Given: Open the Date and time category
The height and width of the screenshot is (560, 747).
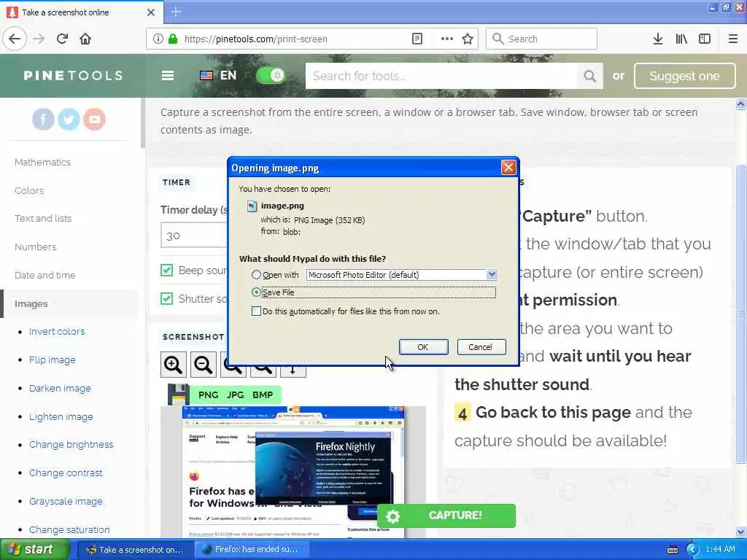Looking at the screenshot, I should 44,275.
